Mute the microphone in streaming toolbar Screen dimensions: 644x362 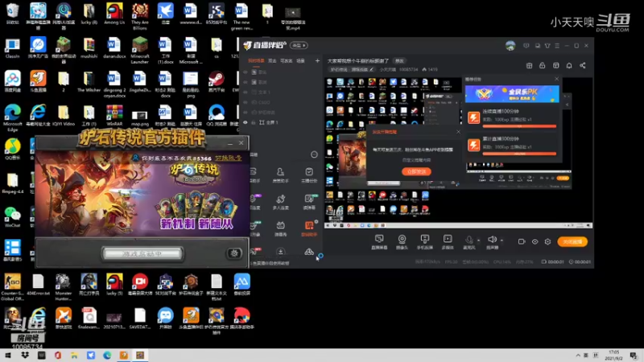tap(469, 239)
